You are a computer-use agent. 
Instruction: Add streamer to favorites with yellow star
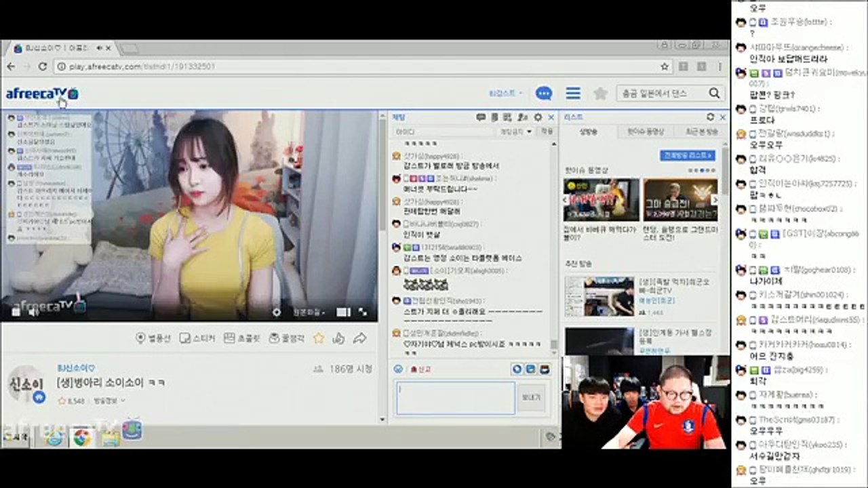point(319,338)
